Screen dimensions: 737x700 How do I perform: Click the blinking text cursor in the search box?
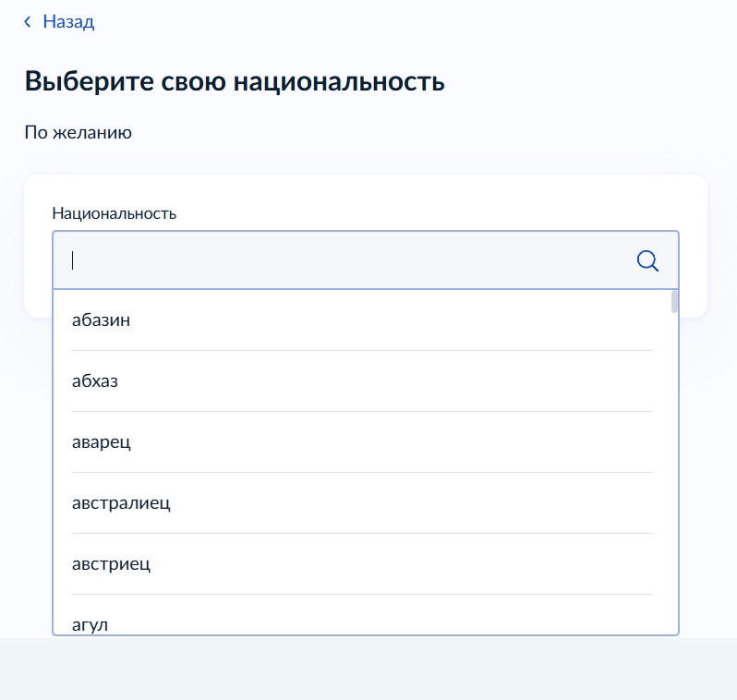[x=73, y=261]
